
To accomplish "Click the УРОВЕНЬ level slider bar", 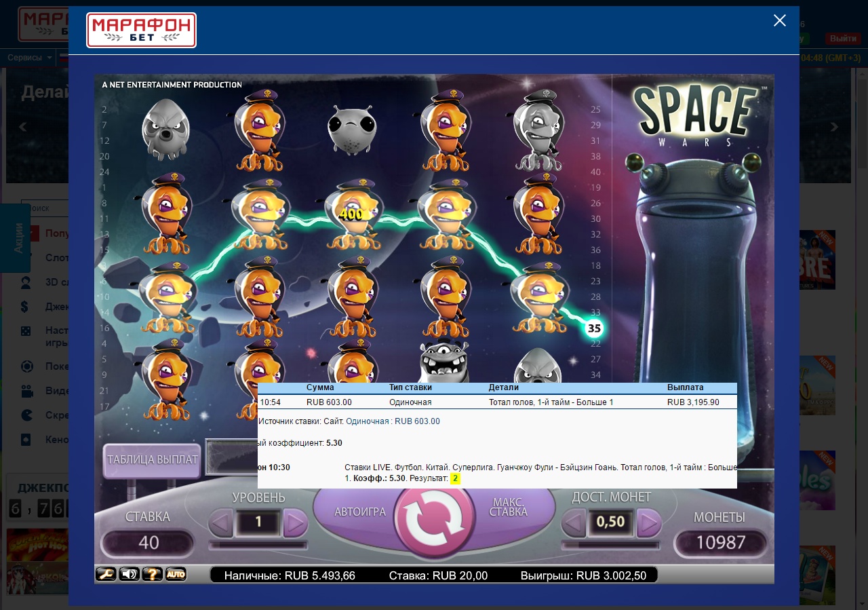I will [258, 545].
